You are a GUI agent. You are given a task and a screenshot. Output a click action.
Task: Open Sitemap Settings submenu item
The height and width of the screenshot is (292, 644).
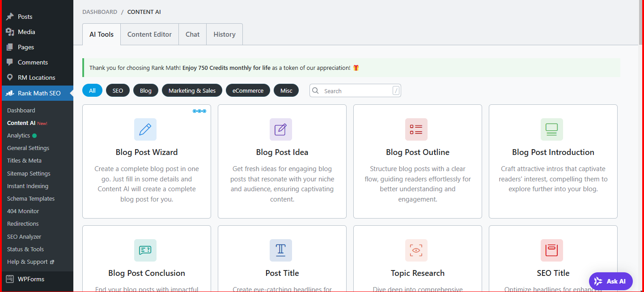[29, 173]
